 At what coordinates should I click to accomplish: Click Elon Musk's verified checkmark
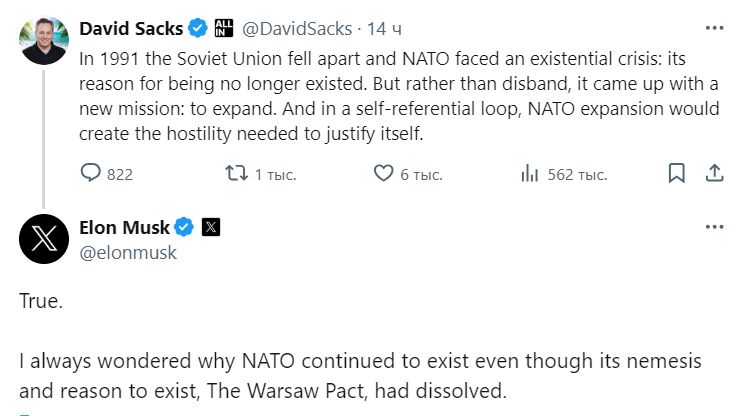coord(185,227)
